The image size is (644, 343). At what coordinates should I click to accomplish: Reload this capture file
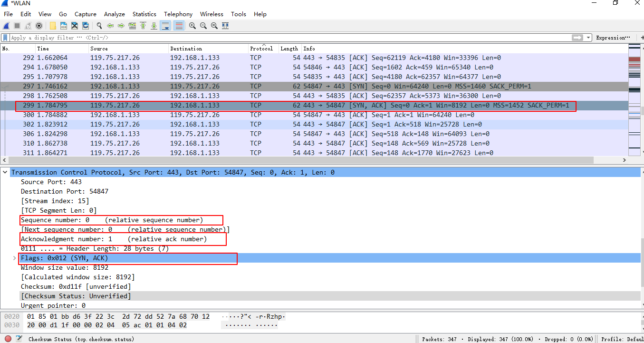(86, 26)
